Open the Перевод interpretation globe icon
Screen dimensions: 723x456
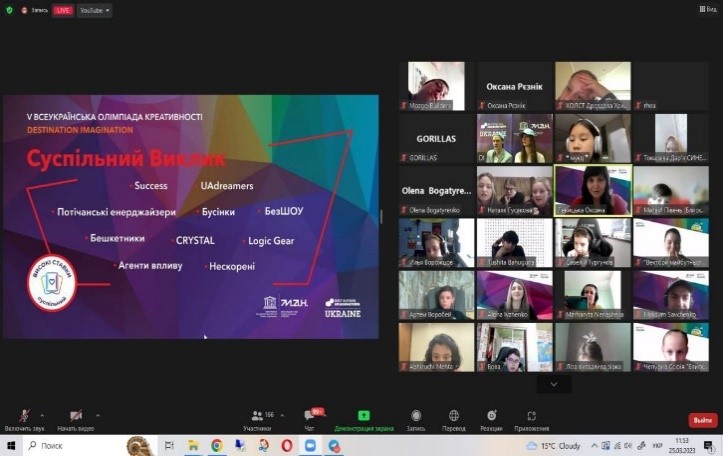coord(454,420)
